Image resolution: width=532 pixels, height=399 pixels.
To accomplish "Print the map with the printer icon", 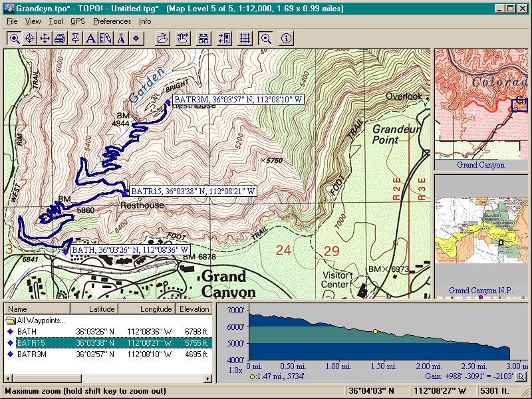I will (x=60, y=39).
